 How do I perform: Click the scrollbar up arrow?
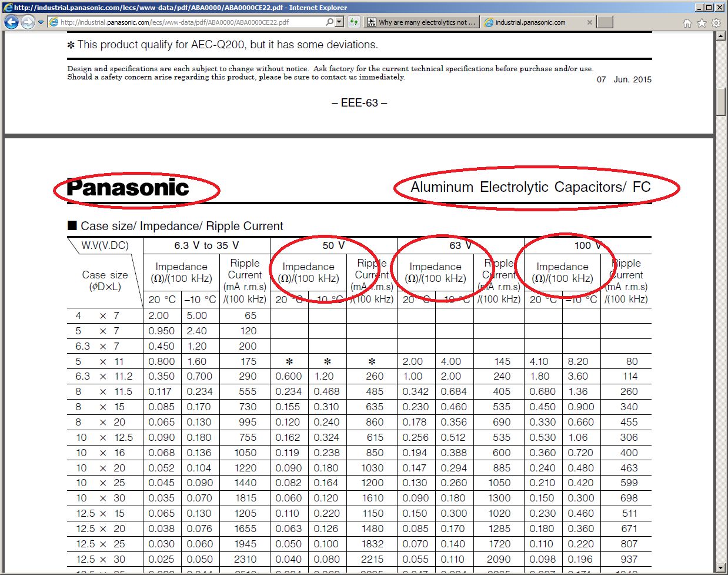721,36
